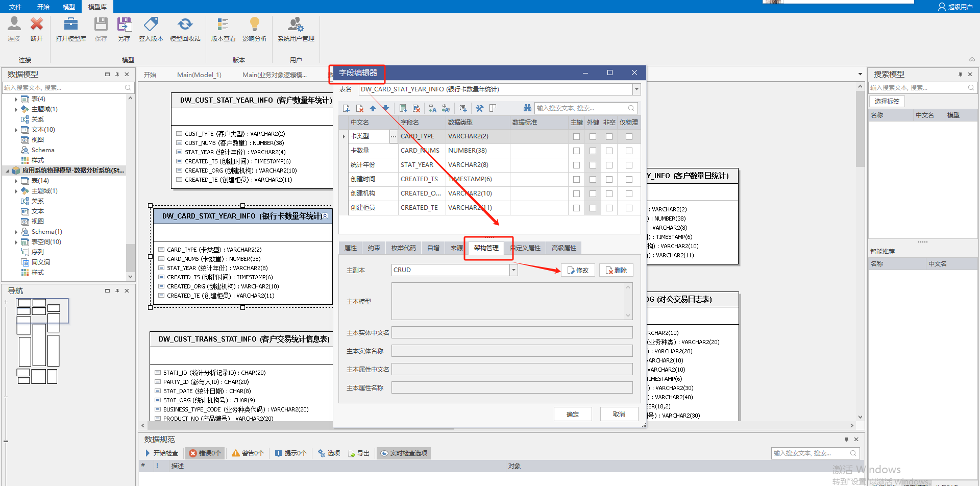
Task: Check 主键 checkbox for 创建机构 row
Action: click(x=576, y=193)
